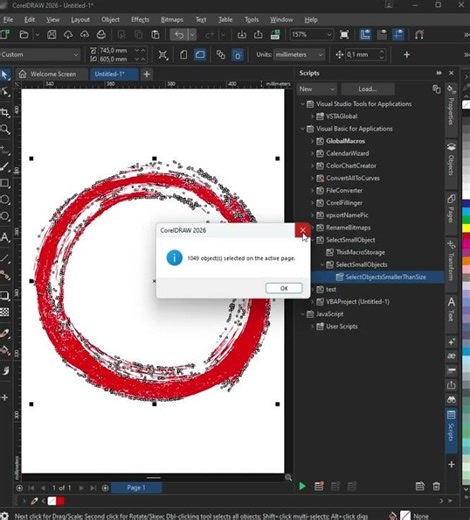
Task: Run the selected script with play button
Action: 302,486
